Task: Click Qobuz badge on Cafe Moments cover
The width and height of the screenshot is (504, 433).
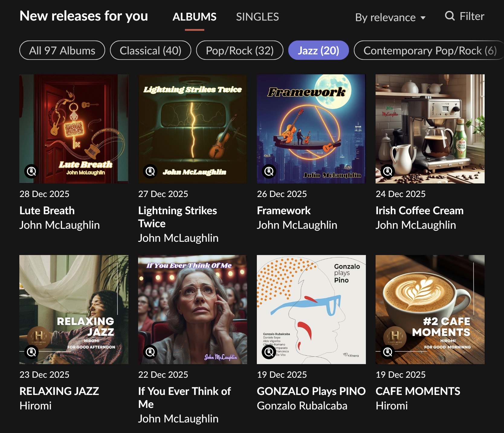Action: coord(388,352)
